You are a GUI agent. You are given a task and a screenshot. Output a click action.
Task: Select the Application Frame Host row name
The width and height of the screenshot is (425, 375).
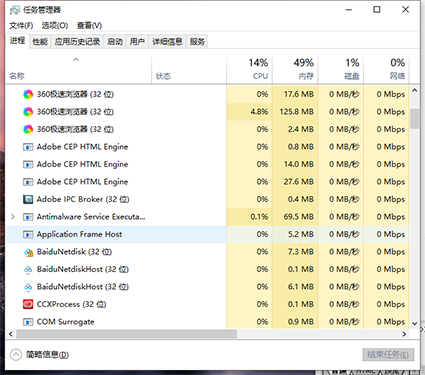pos(79,234)
